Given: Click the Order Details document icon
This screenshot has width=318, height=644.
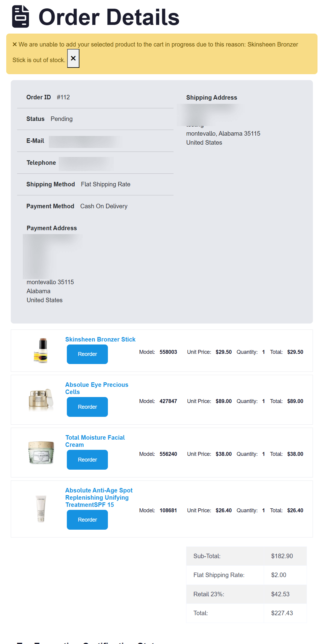Looking at the screenshot, I should [20, 17].
